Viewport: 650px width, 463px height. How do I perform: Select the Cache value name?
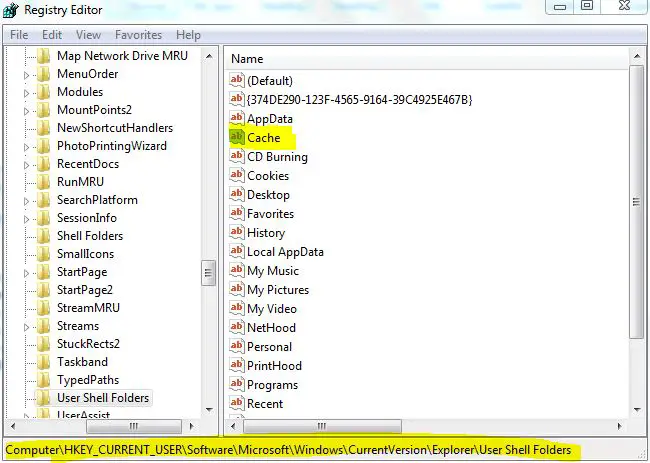pos(264,138)
